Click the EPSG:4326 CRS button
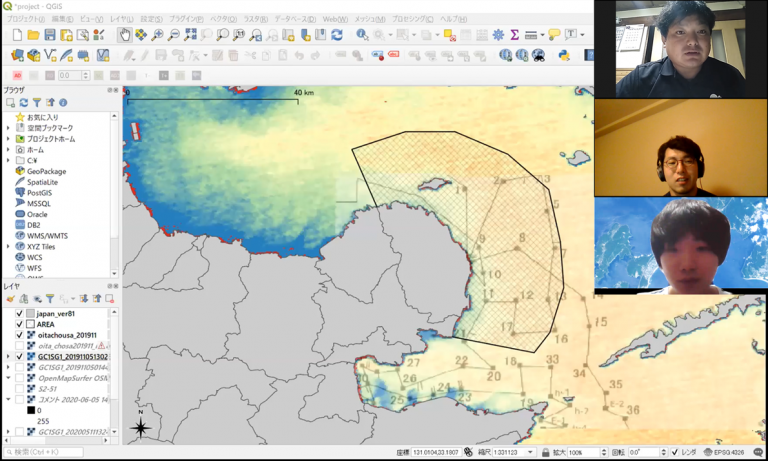The height and width of the screenshot is (461, 768). coord(724,452)
